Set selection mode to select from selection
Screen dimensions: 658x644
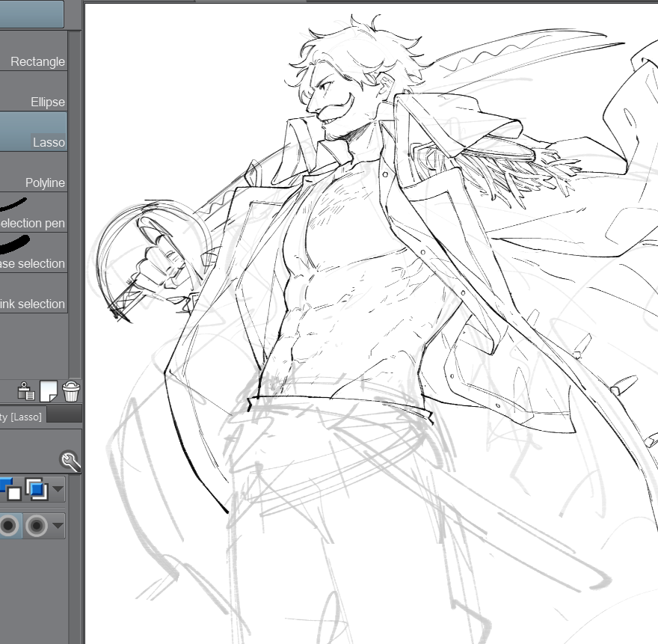tap(37, 489)
